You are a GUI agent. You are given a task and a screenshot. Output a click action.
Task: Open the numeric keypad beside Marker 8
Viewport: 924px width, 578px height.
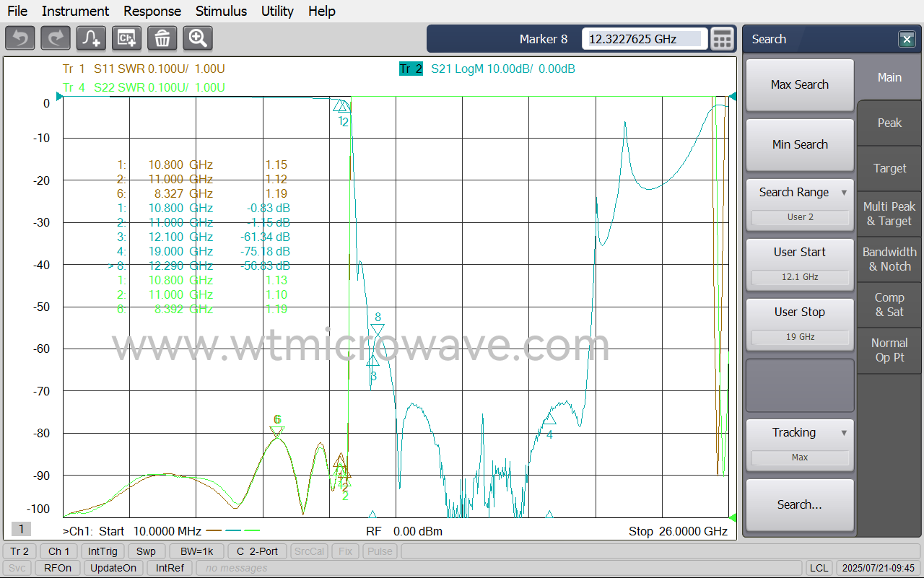(722, 39)
